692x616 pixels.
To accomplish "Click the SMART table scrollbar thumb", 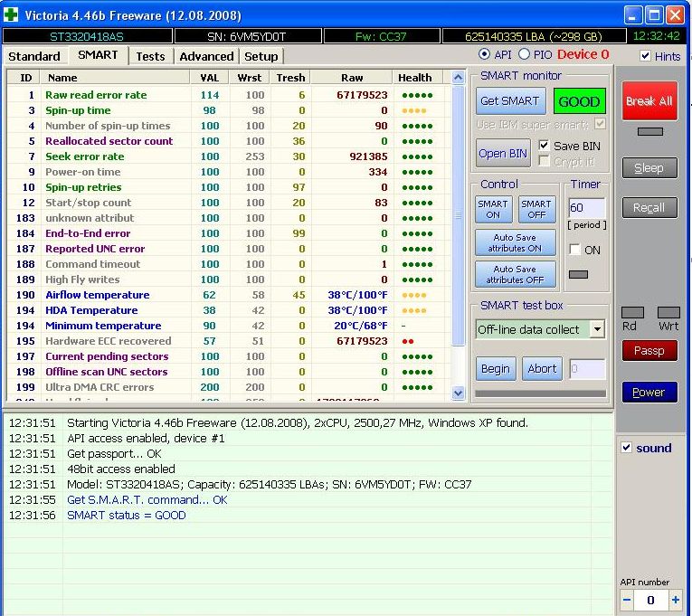I will (x=458, y=215).
